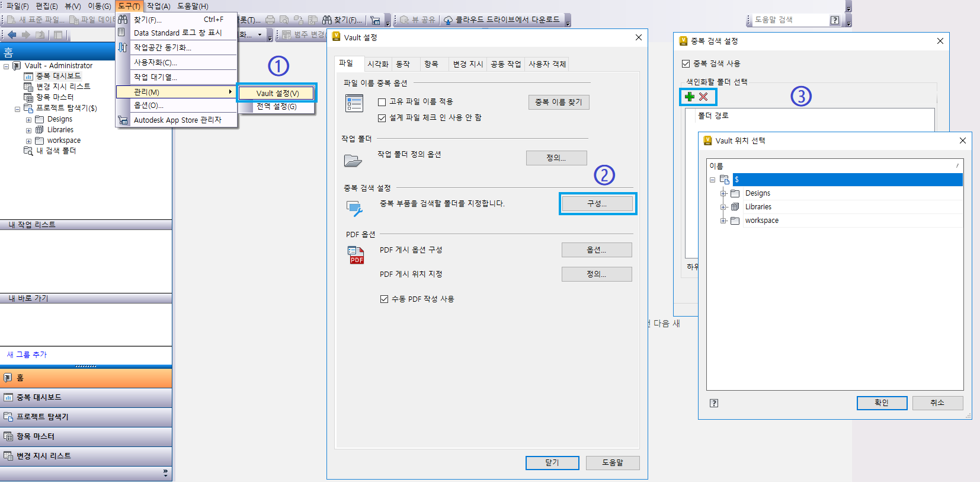Click 정의... button for 작업 폴더

(556, 158)
